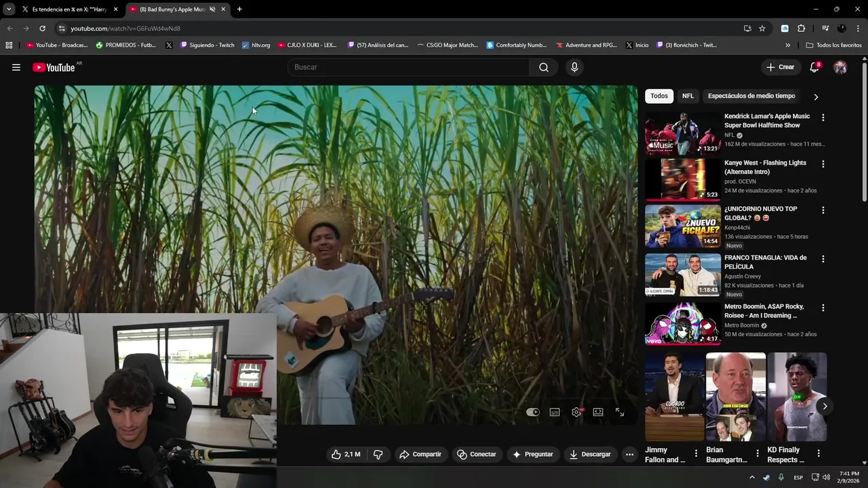Viewport: 868px width, 488px height.
Task: Open Kendrick Lamar halftime show thumbnail
Action: 683,134
